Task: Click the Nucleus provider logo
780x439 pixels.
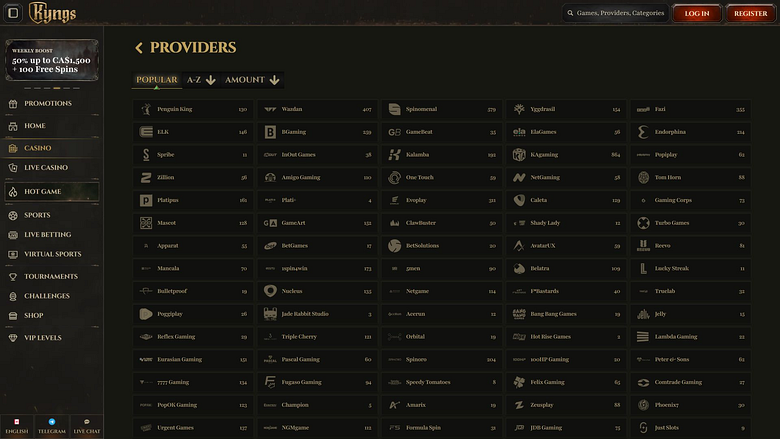Action: pyautogui.click(x=270, y=291)
